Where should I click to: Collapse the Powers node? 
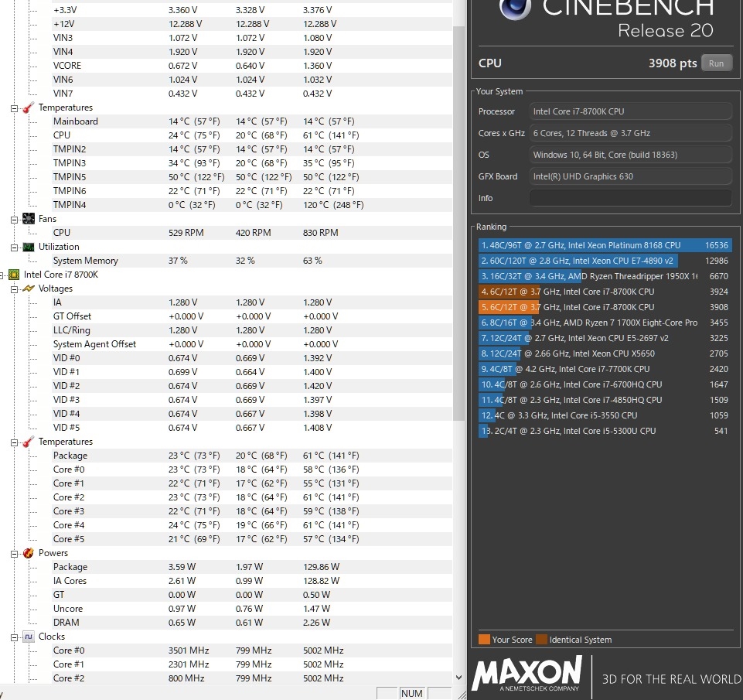[14, 554]
